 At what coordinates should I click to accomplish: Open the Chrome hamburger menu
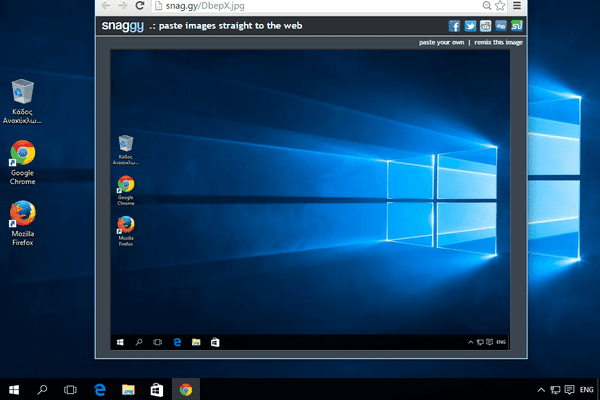[517, 5]
